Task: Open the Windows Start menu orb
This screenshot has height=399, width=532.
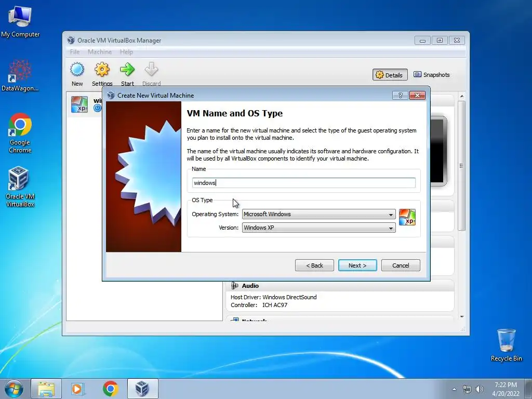Action: [x=14, y=389]
